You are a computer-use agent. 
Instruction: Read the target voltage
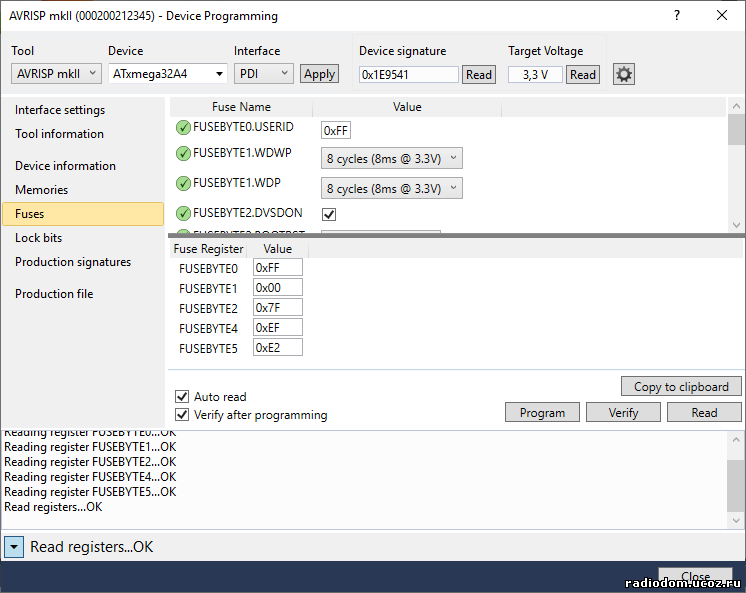point(583,75)
